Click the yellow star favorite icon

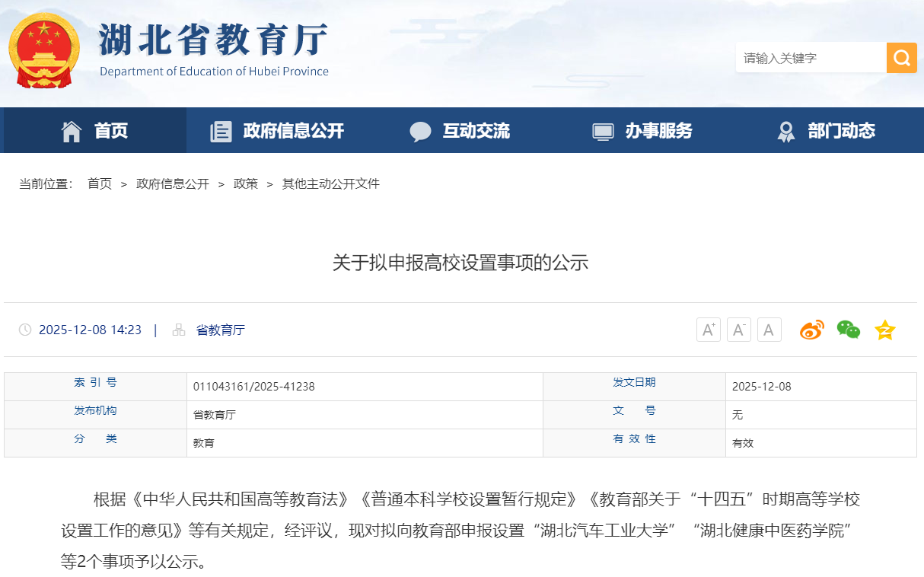tap(884, 330)
